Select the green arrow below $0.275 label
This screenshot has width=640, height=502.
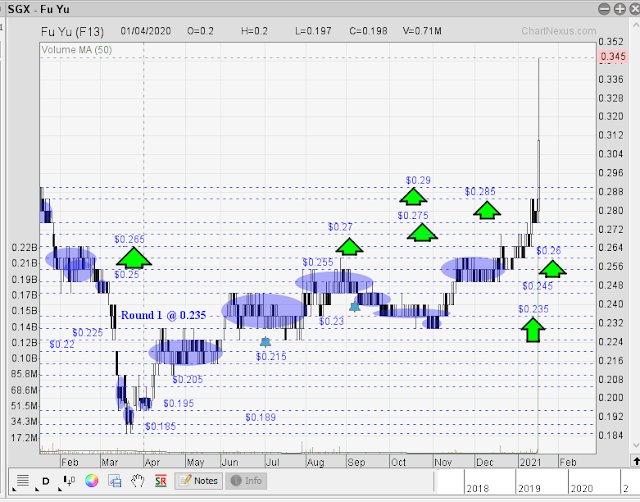tap(422, 233)
